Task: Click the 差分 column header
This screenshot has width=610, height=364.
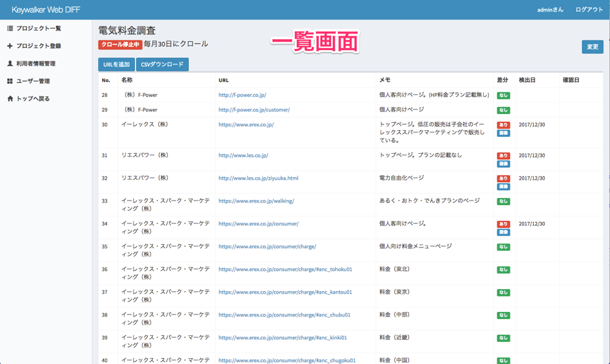Action: click(503, 80)
